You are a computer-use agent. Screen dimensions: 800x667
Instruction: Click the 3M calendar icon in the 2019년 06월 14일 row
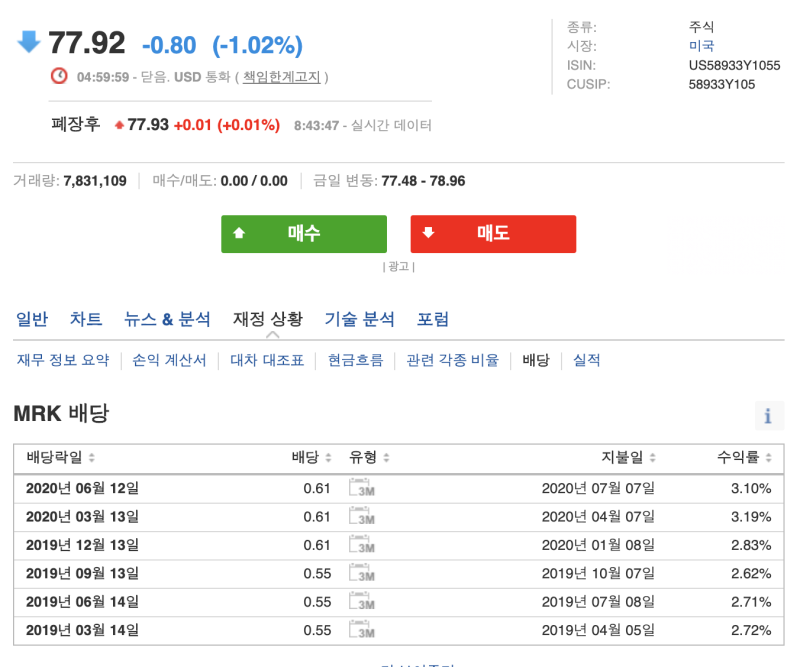point(362,601)
